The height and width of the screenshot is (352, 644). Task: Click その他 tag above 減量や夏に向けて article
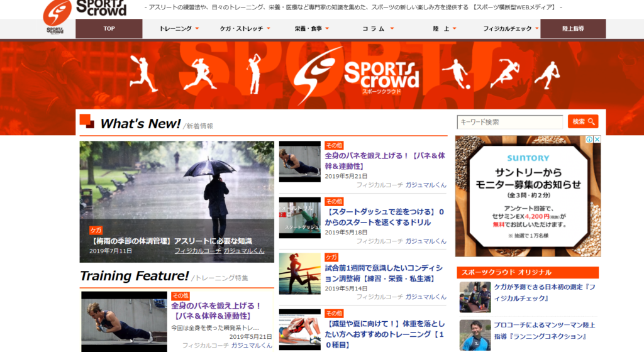(x=334, y=314)
